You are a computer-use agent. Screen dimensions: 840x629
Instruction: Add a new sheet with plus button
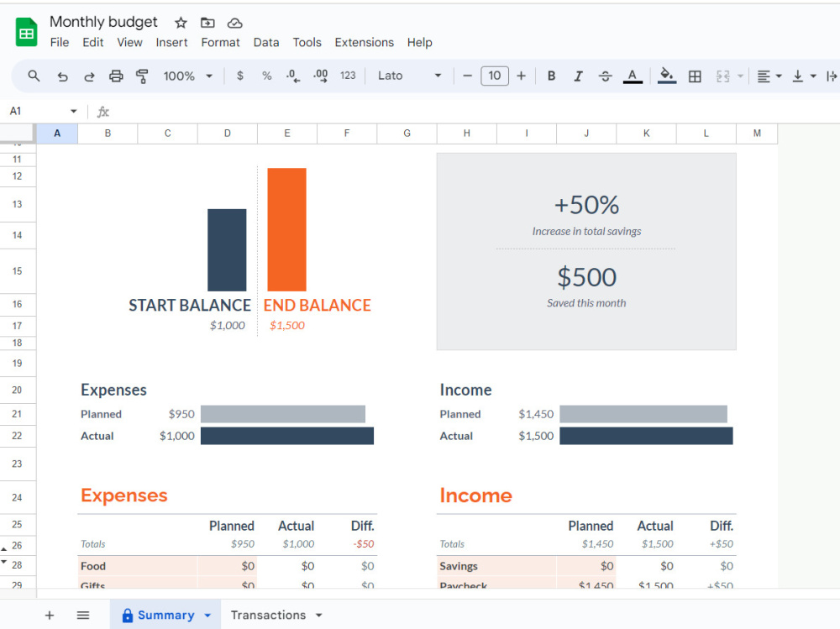pyautogui.click(x=50, y=615)
